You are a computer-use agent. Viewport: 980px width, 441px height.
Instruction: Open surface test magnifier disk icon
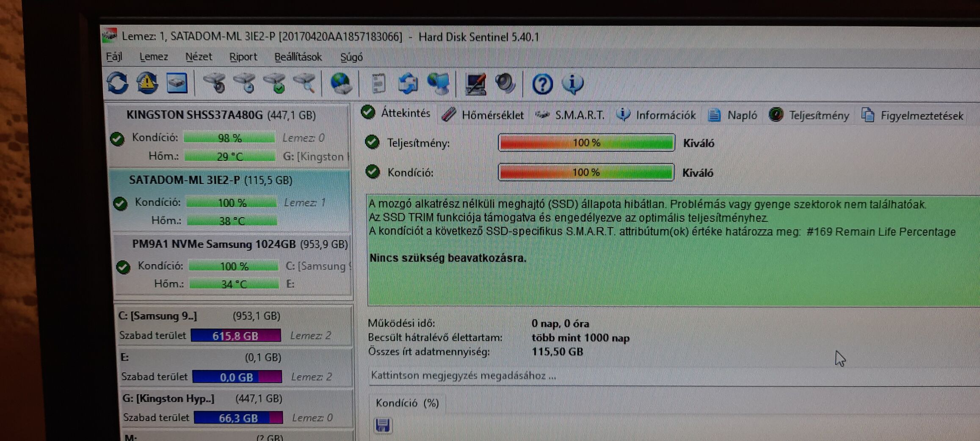point(305,83)
